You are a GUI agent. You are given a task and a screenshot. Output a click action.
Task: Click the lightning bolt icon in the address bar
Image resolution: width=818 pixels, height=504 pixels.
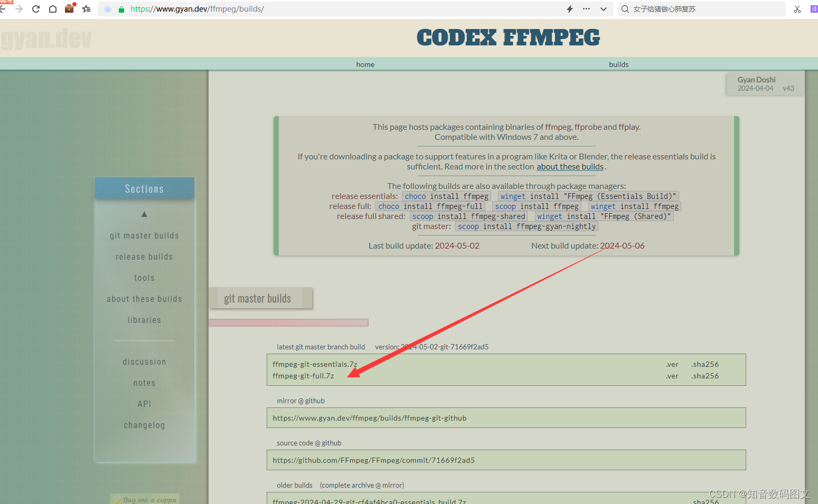point(570,9)
